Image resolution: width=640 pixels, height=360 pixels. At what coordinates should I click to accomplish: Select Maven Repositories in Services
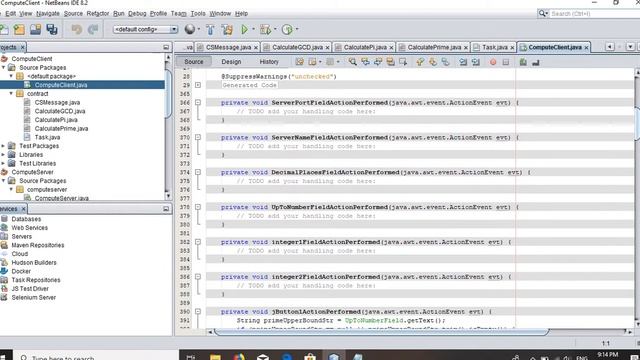click(38, 245)
